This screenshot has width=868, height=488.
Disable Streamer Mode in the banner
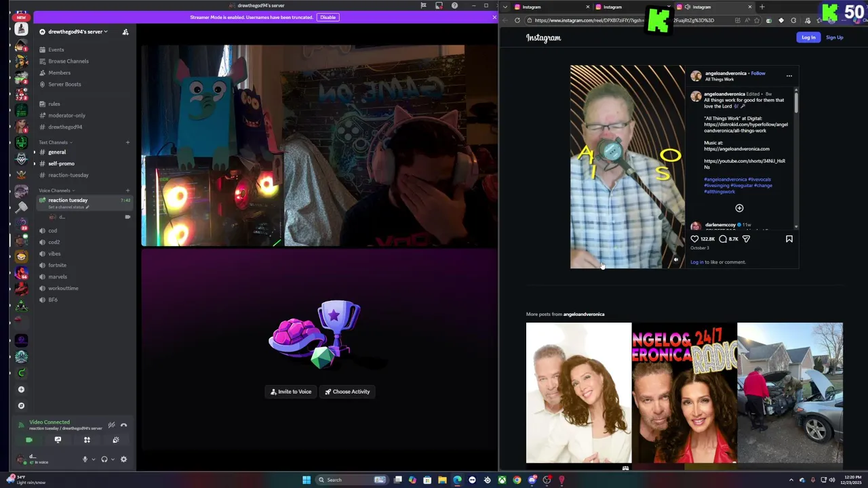[x=328, y=17]
